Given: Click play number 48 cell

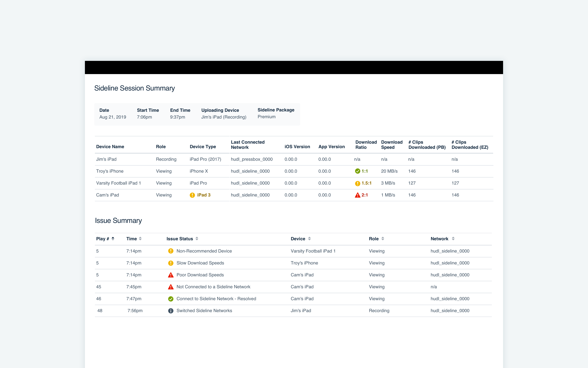Looking at the screenshot, I should click(100, 311).
